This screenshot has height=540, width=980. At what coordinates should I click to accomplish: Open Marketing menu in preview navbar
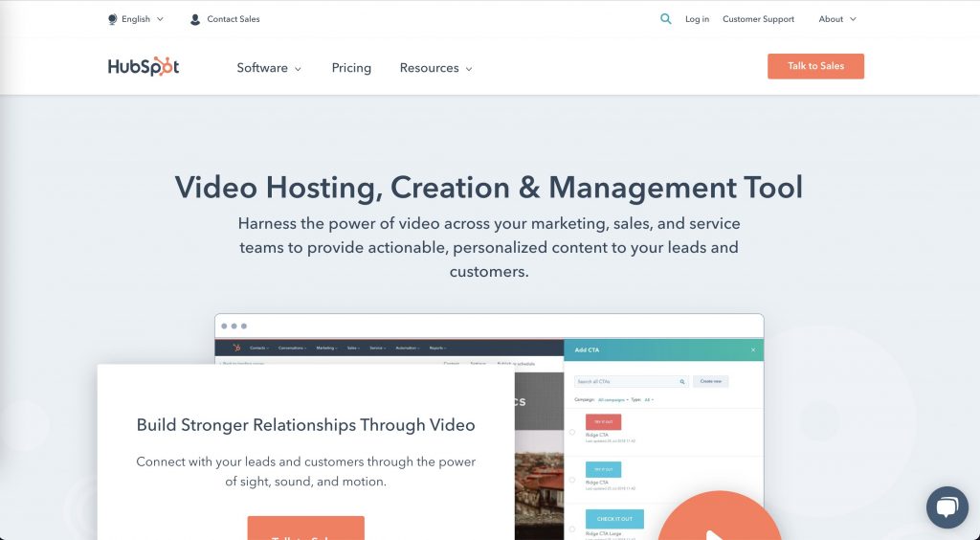click(326, 348)
